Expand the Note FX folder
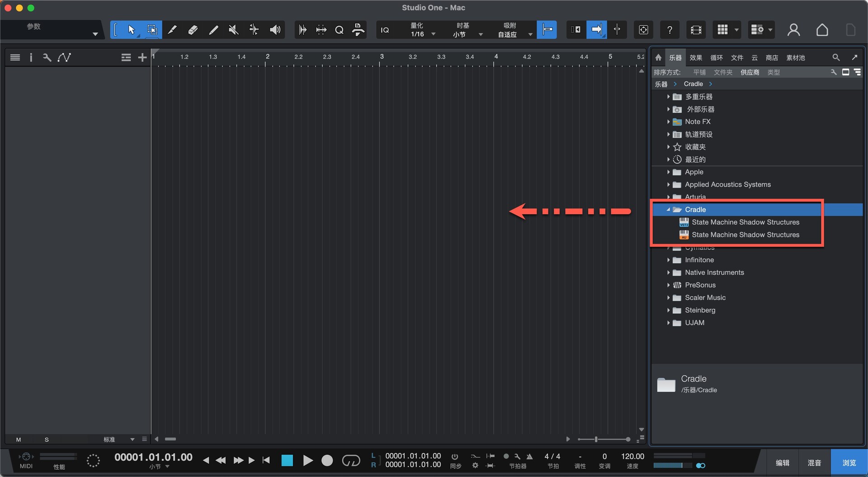This screenshot has height=477, width=868. click(668, 122)
